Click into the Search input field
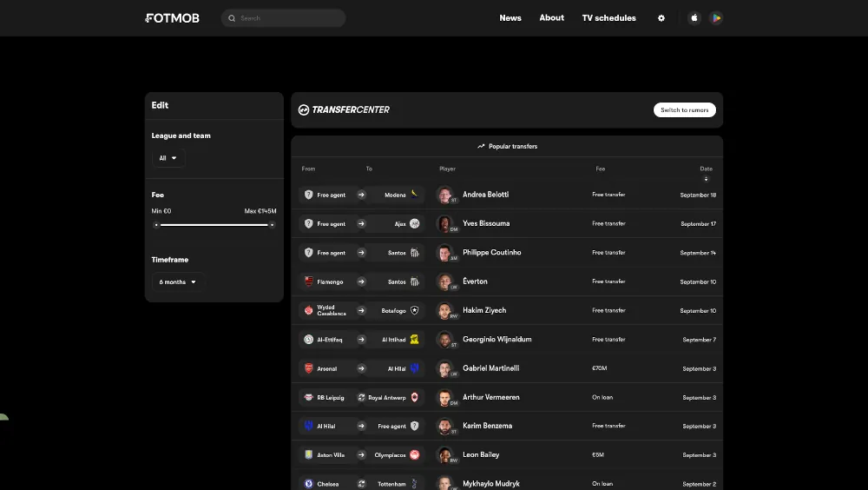Viewport: 868px width, 490px height. (284, 18)
